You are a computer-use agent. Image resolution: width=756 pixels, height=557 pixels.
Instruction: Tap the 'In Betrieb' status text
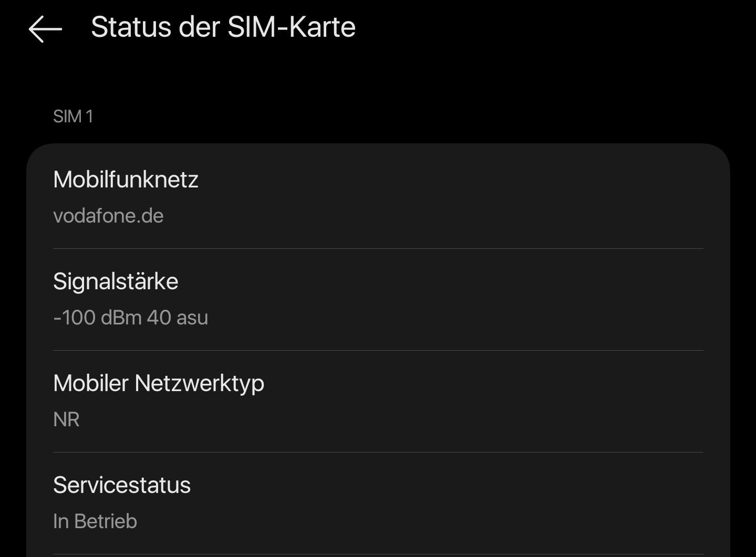95,521
